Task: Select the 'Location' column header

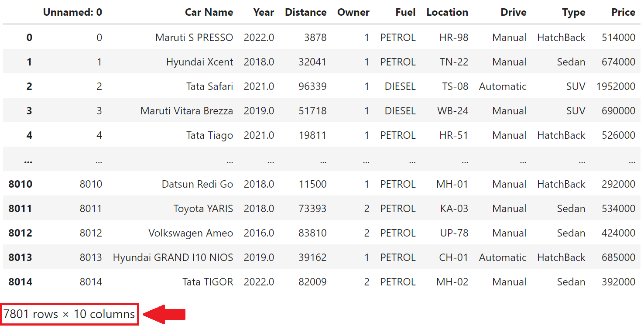Action: (x=447, y=12)
